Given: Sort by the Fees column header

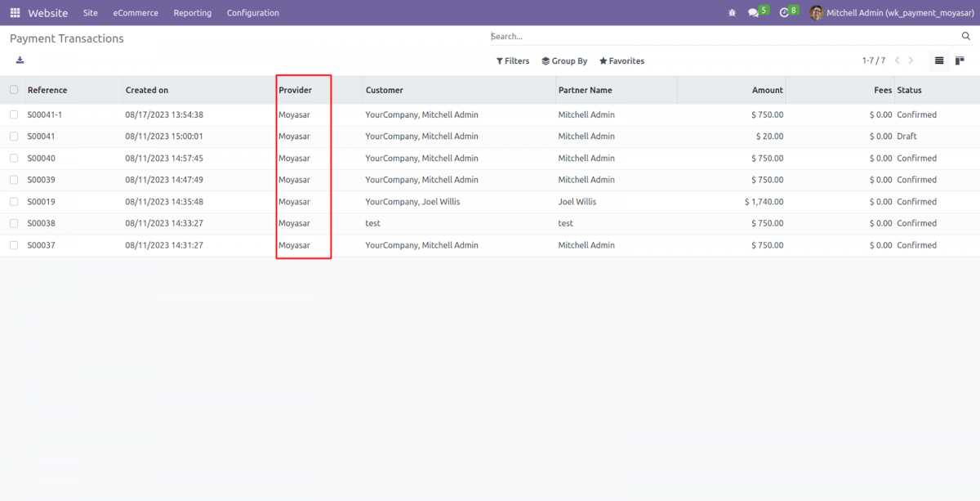Looking at the screenshot, I should point(883,90).
